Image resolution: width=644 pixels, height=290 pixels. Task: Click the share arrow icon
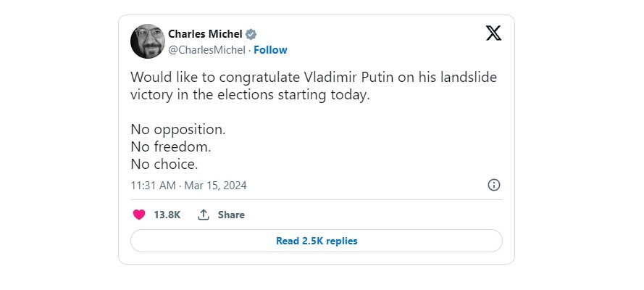tap(204, 215)
